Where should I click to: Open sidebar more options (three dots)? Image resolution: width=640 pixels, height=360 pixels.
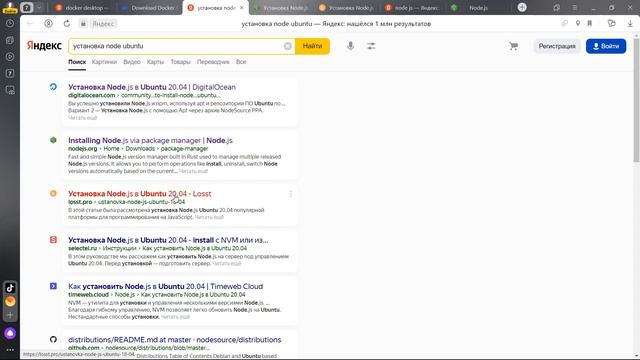(10, 350)
